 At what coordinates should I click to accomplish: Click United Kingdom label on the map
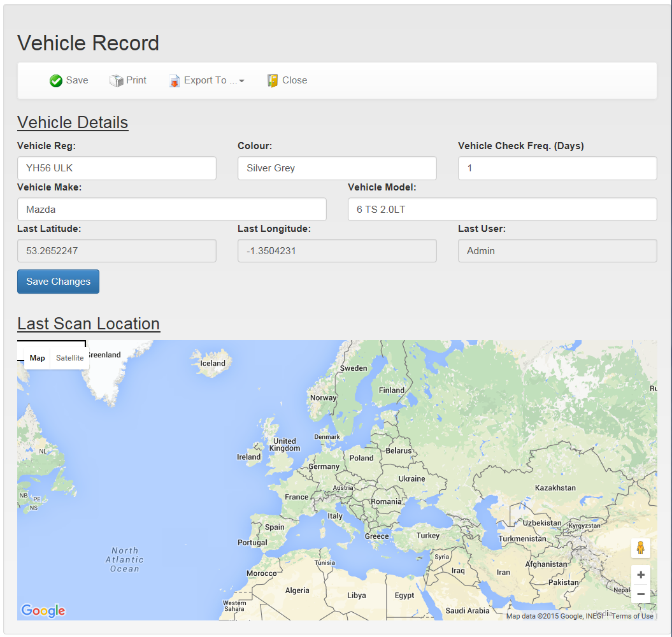coord(285,445)
